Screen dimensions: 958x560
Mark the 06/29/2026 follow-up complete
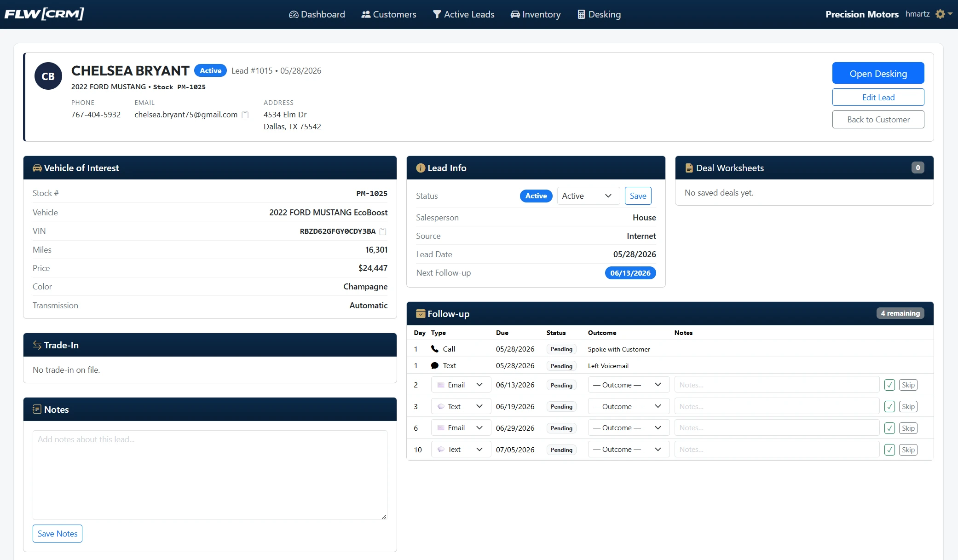pos(890,428)
